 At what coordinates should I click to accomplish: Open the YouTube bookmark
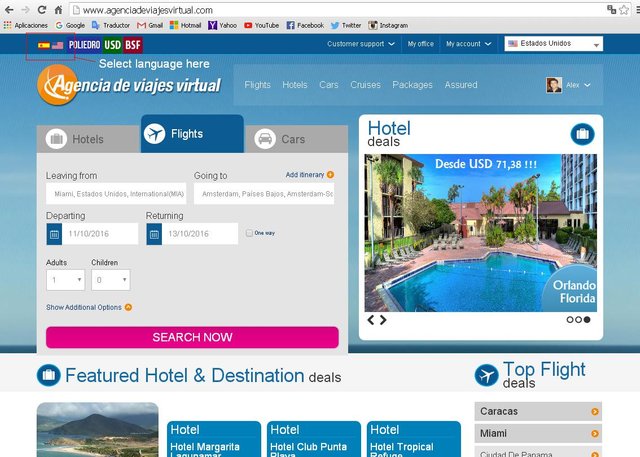tap(262, 25)
